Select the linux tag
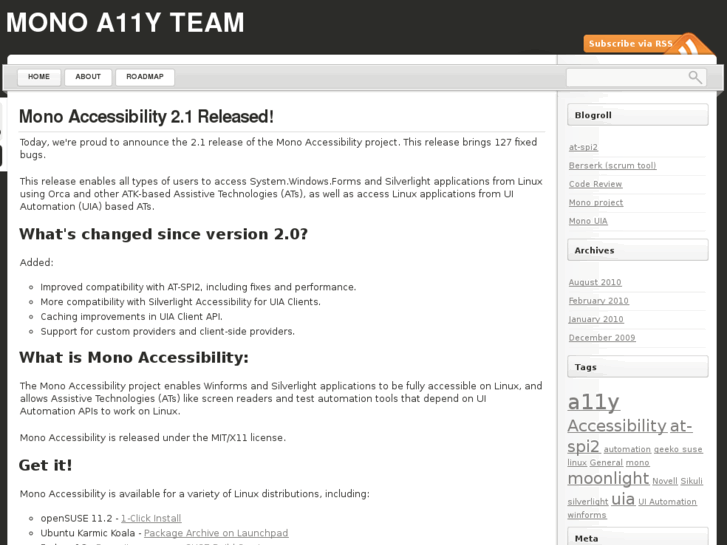The height and width of the screenshot is (545, 727). (577, 463)
